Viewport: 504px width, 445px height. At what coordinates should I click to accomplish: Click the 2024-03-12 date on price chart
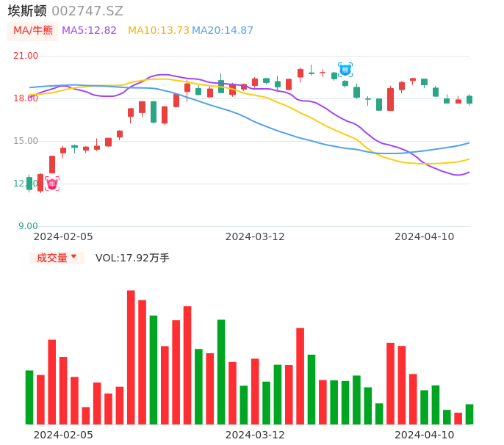pos(255,236)
